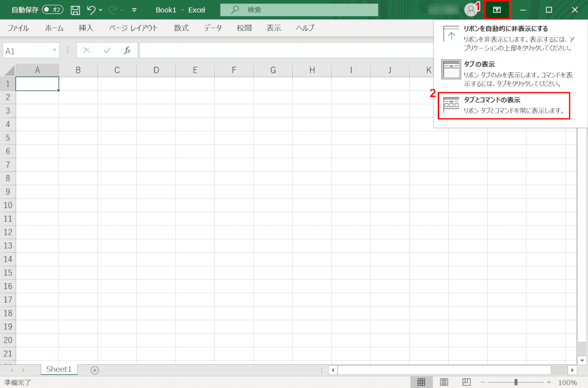Select row 5 header
This screenshot has width=588, height=388.
pyautogui.click(x=7, y=138)
